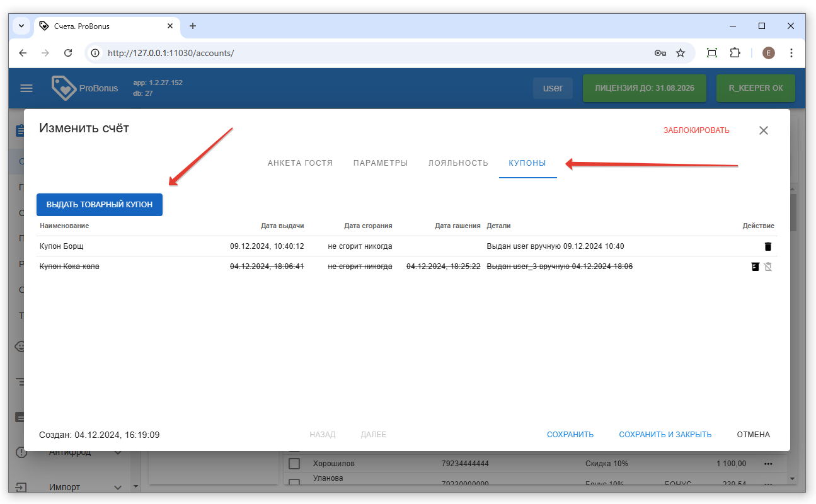Click the user account button
This screenshot has height=504, width=816.
coord(553,88)
